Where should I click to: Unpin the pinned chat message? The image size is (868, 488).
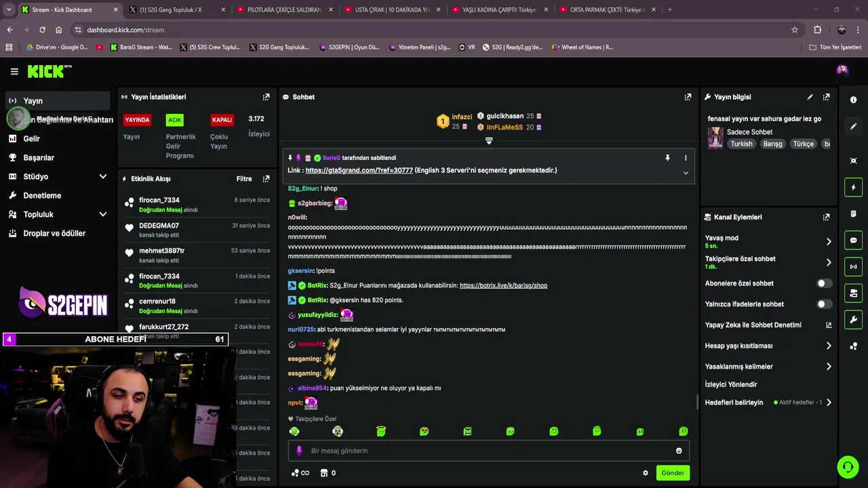tap(667, 158)
